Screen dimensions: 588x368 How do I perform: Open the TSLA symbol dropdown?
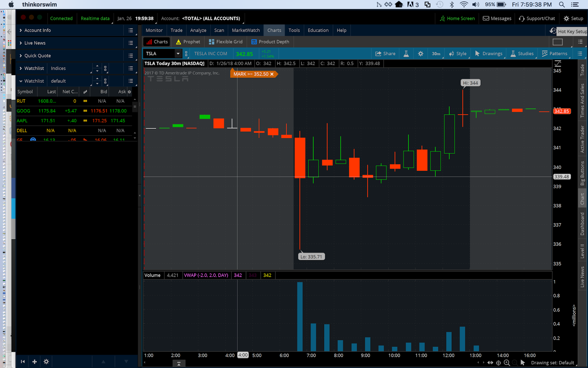178,53
